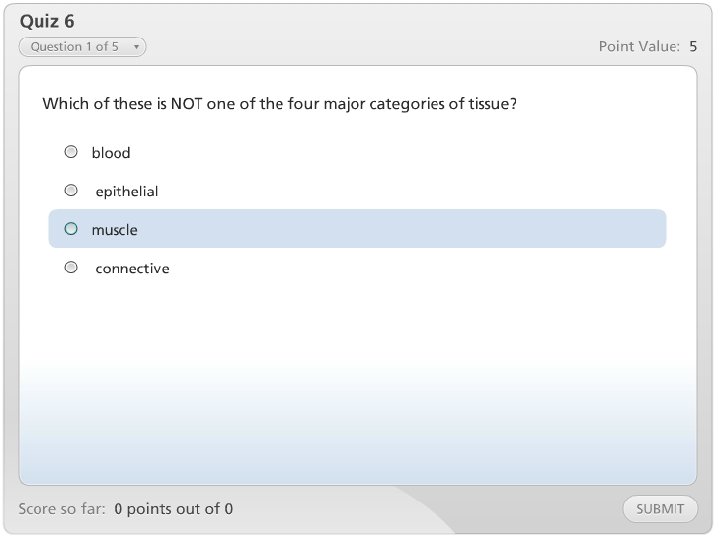Click the Point Value label
This screenshot has width=720, height=540.
[x=639, y=47]
